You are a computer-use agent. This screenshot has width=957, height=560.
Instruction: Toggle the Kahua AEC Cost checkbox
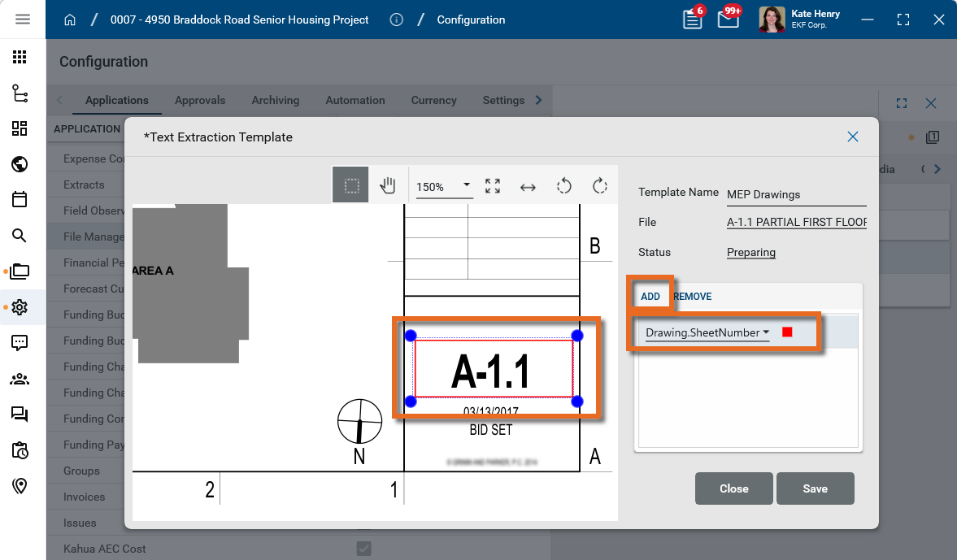364,549
